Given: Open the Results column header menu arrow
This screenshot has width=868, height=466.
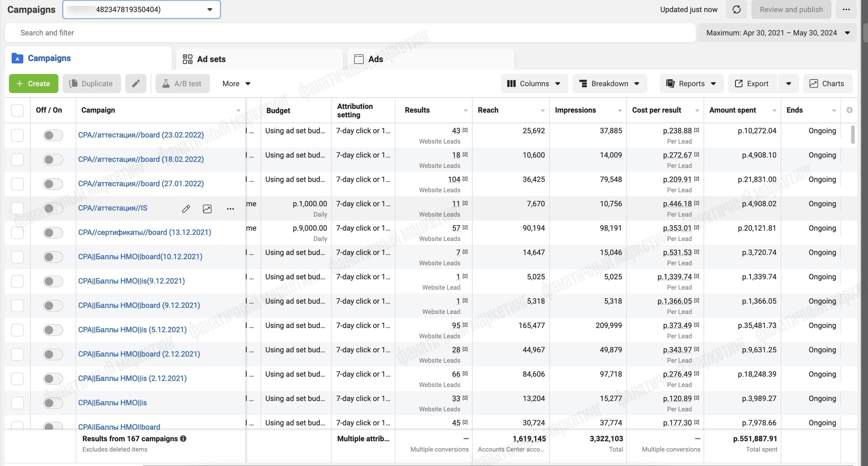Looking at the screenshot, I should click(x=466, y=111).
